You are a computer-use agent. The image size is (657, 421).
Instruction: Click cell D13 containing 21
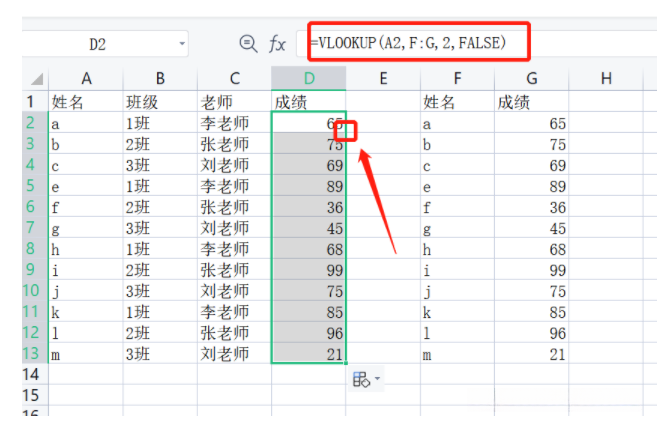pos(309,353)
